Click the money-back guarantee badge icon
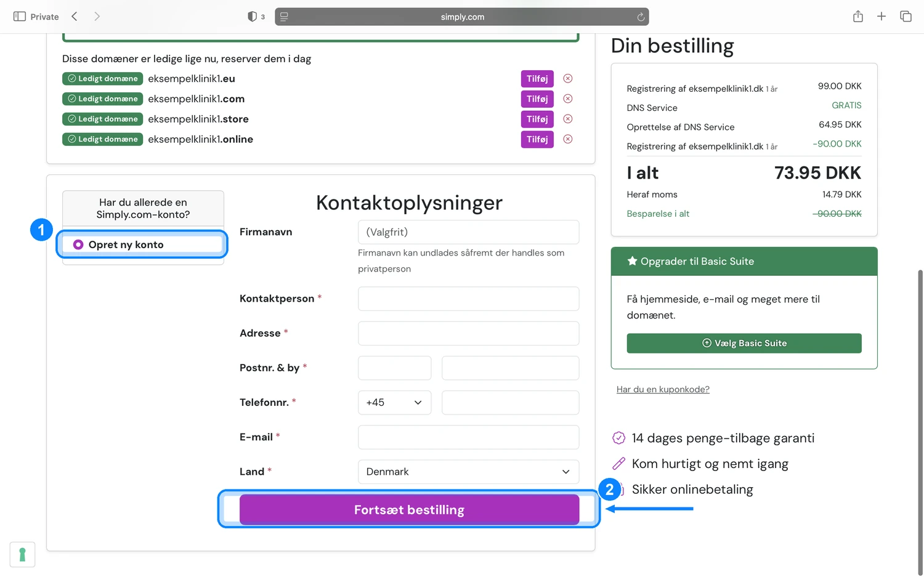The width and height of the screenshot is (924, 577). (618, 438)
